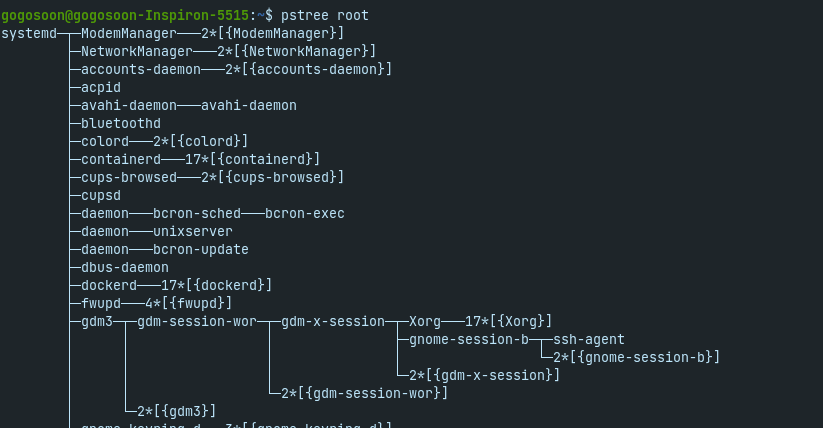
Task: Click the 2*[{colord}] thread group
Action: pyautogui.click(x=201, y=141)
